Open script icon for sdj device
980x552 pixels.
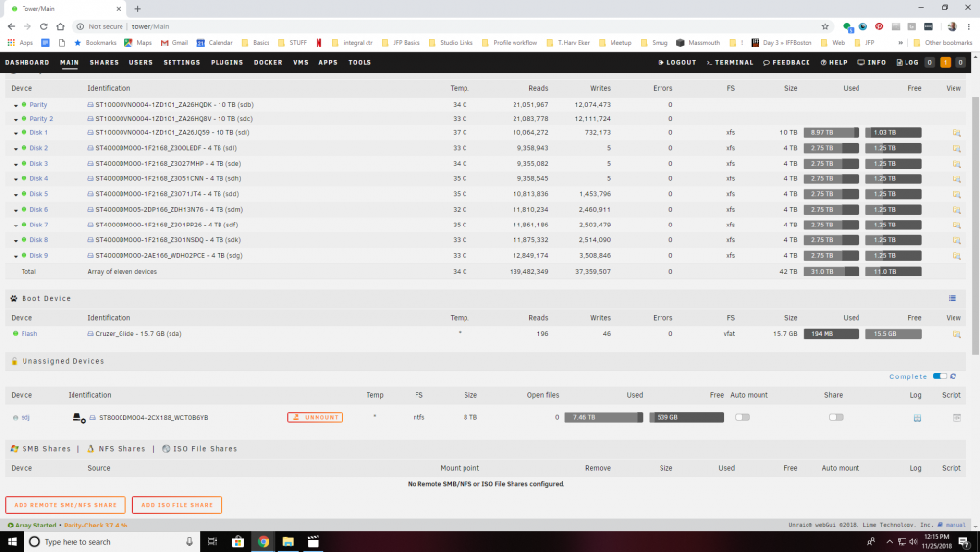coord(956,417)
